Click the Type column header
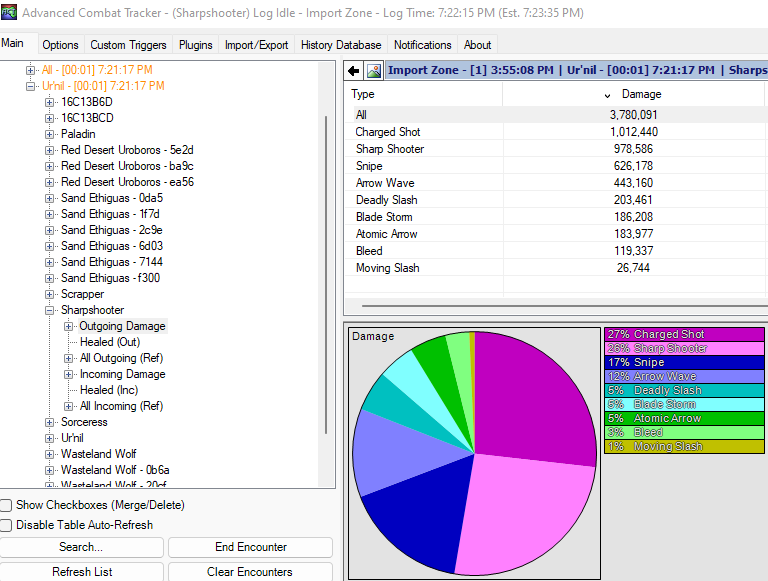The width and height of the screenshot is (768, 581). click(424, 94)
